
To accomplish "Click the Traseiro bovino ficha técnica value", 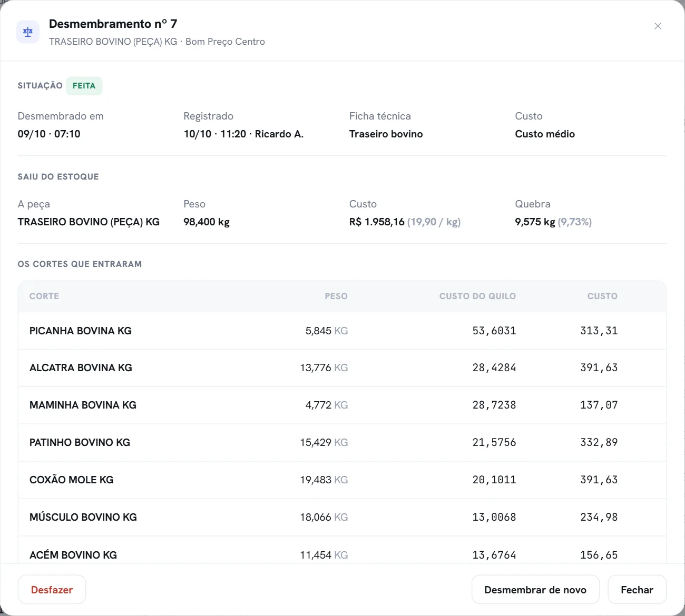I will click(386, 134).
